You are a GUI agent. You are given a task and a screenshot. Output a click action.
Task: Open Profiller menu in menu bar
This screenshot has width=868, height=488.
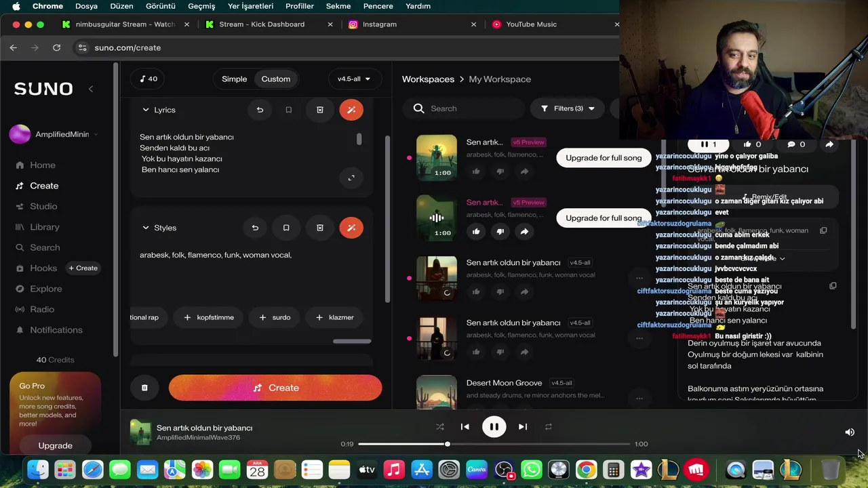click(299, 6)
